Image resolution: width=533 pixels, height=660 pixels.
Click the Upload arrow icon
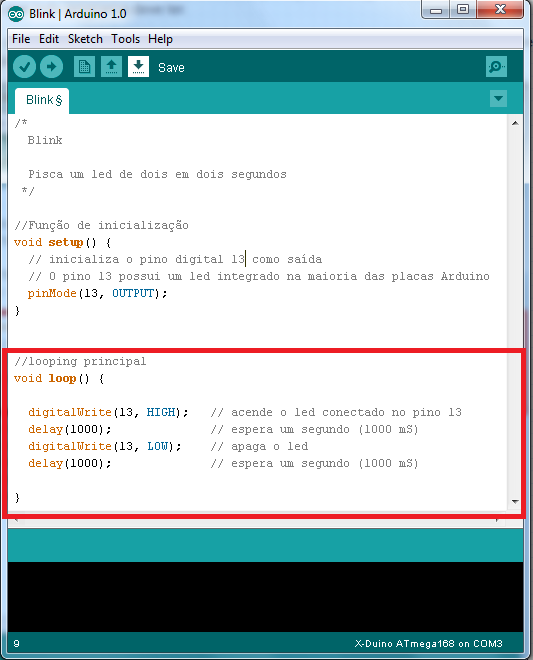coord(51,67)
